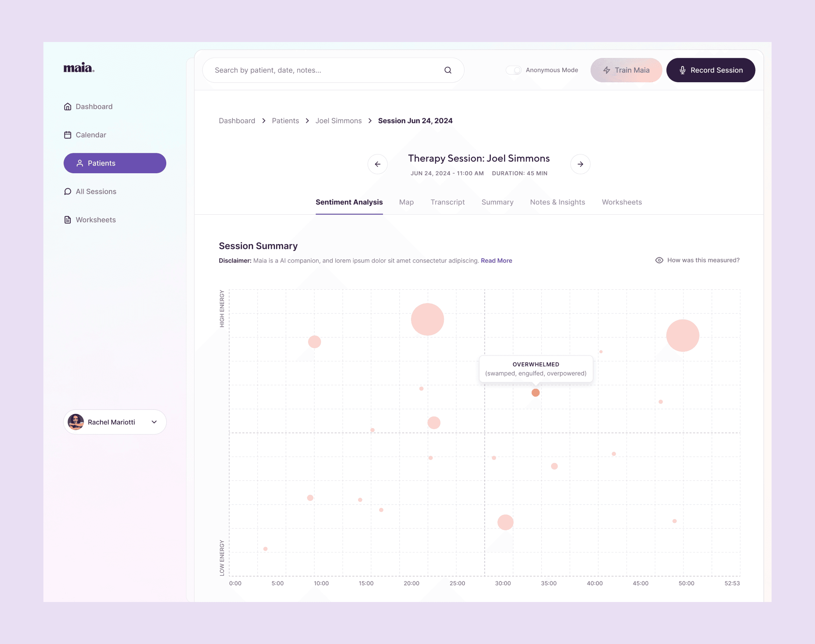Open the Read More disclaimer link
This screenshot has height=644, width=815.
(x=496, y=260)
